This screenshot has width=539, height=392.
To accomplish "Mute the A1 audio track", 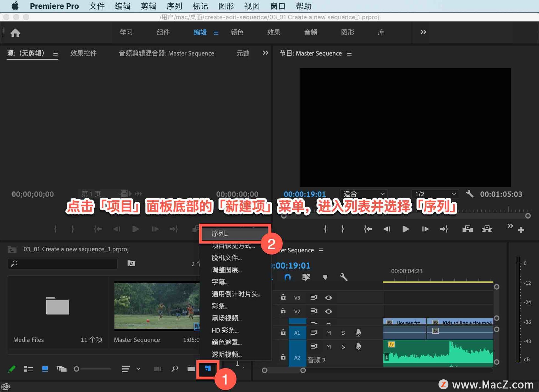I will (x=328, y=333).
